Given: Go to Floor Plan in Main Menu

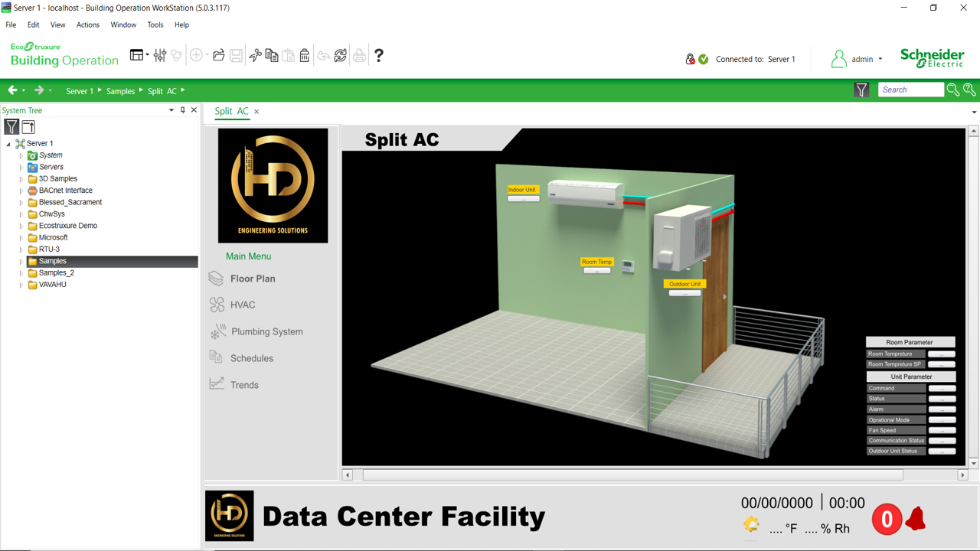Looking at the screenshot, I should coord(252,279).
